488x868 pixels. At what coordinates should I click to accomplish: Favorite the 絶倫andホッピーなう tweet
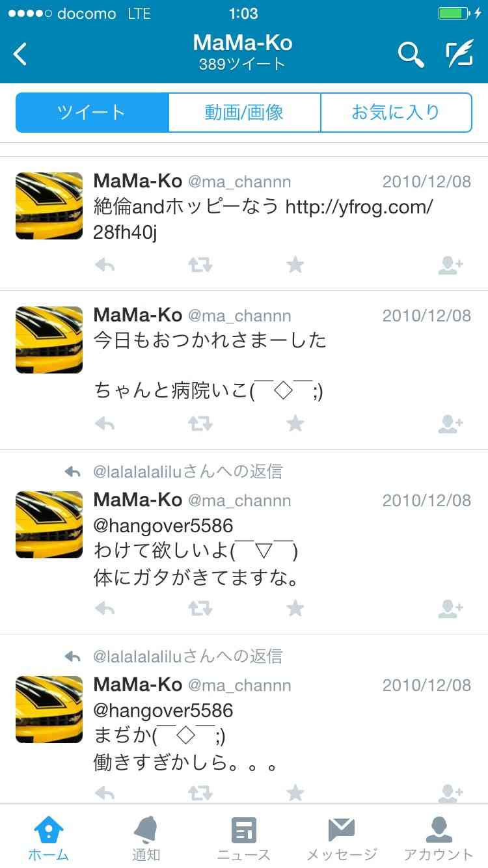coord(295,265)
